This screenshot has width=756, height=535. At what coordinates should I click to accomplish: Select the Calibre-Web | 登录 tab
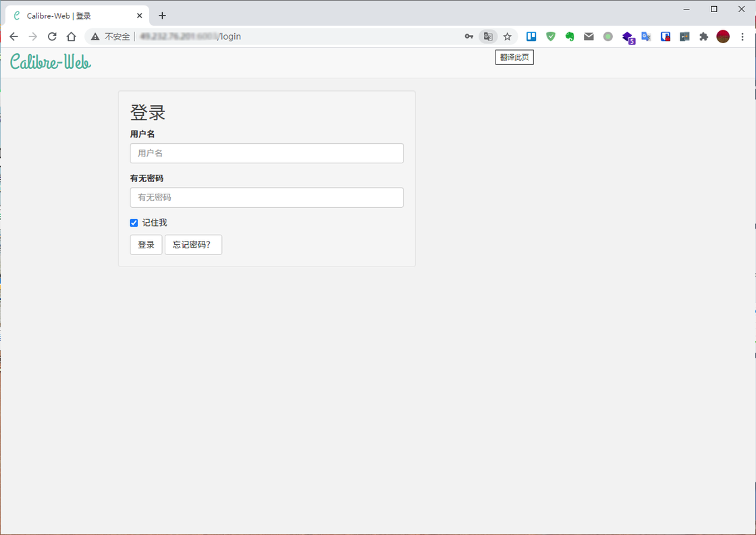click(77, 16)
